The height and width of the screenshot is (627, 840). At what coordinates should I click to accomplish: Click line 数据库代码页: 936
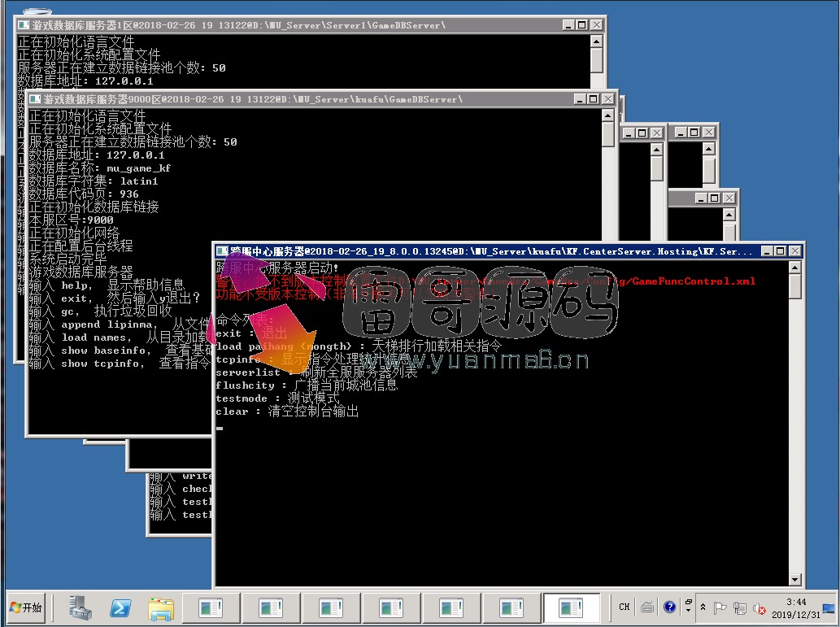pyautogui.click(x=84, y=194)
